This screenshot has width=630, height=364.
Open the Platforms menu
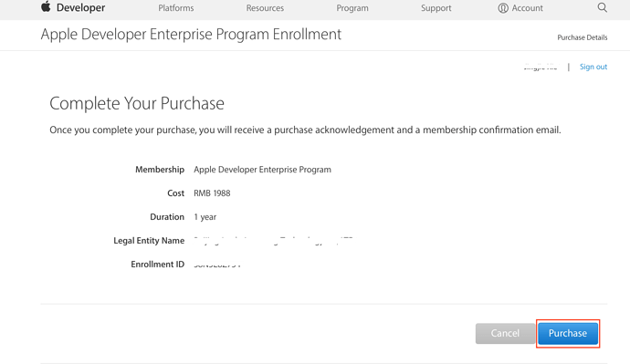pos(175,8)
